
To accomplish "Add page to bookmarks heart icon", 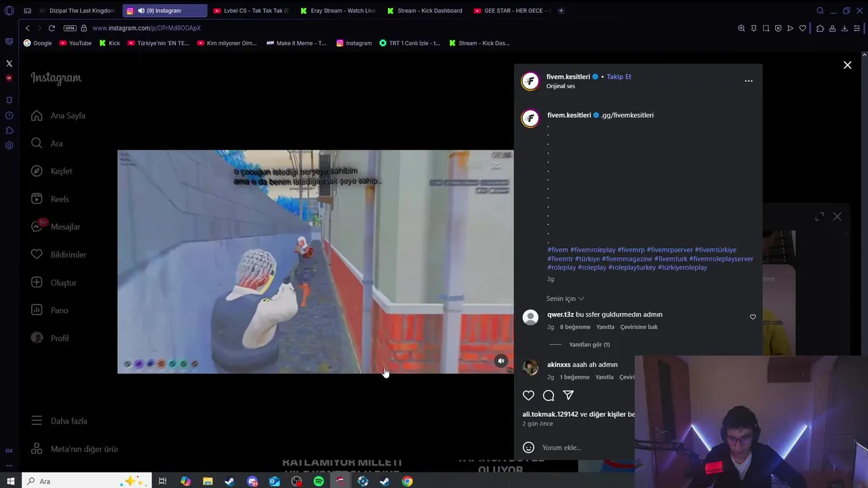I will point(803,28).
